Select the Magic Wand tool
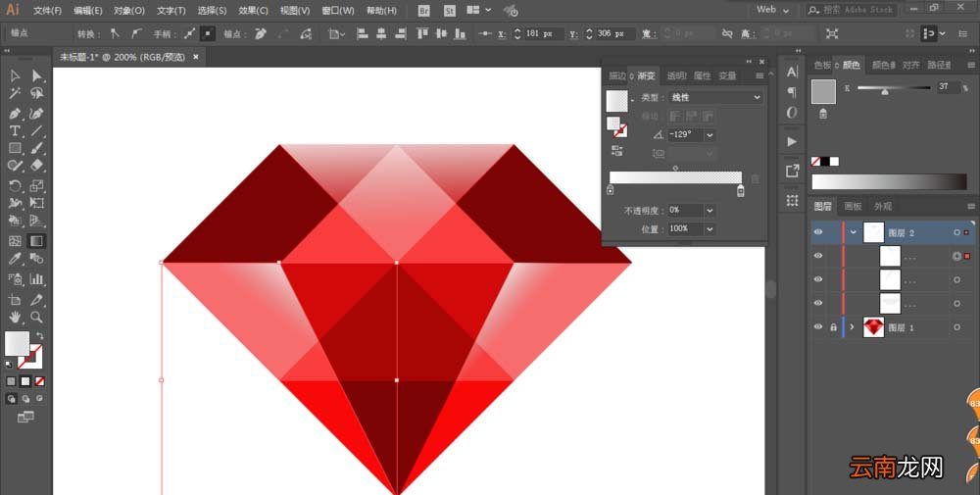The width and height of the screenshot is (980, 495). click(15, 93)
